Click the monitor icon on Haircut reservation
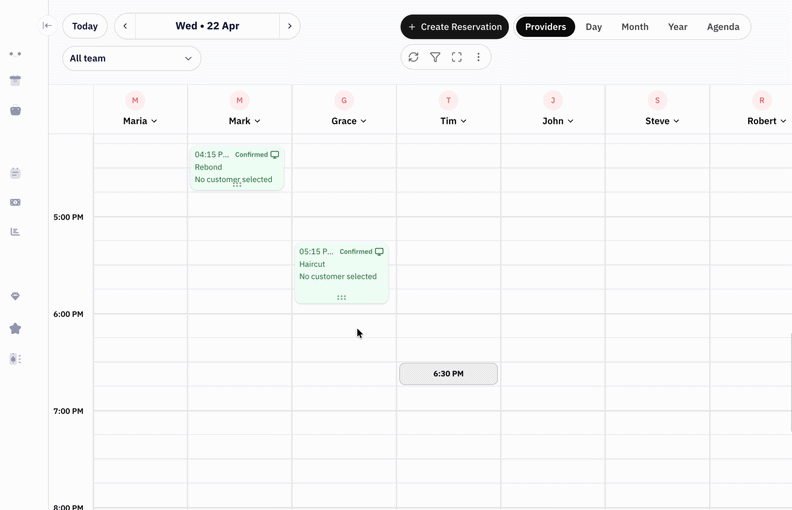 point(379,252)
